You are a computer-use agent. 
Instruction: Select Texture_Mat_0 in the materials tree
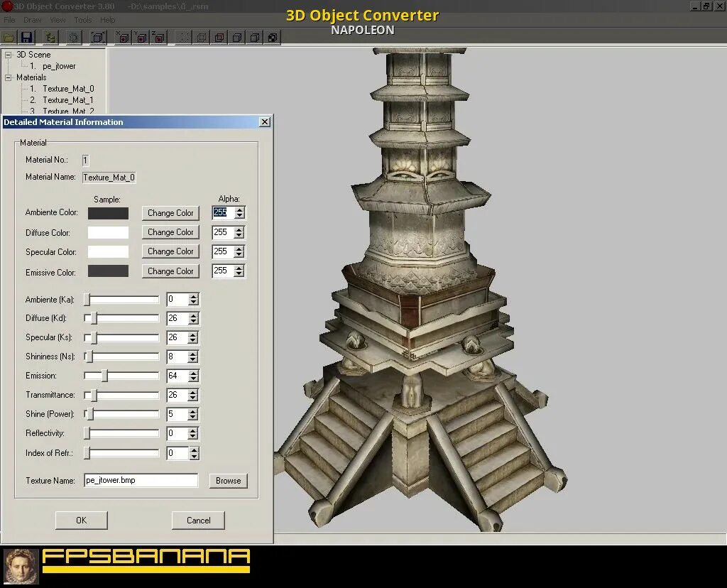pyautogui.click(x=68, y=89)
